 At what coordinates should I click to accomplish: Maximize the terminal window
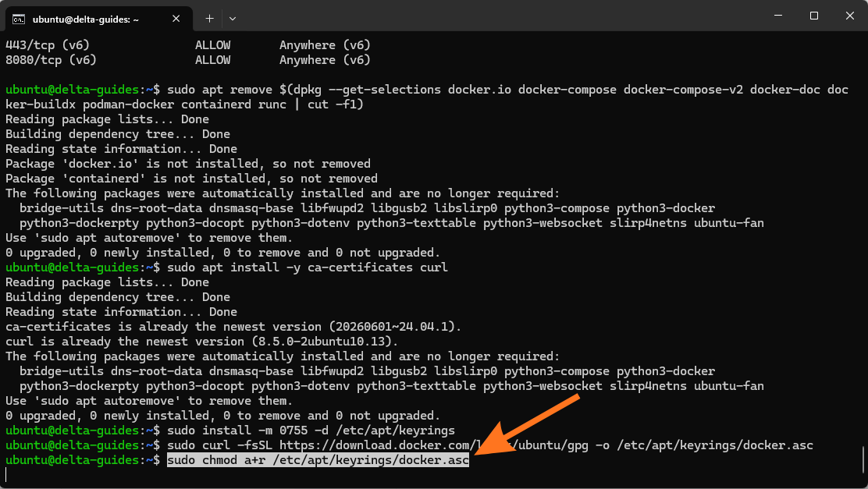tap(813, 16)
